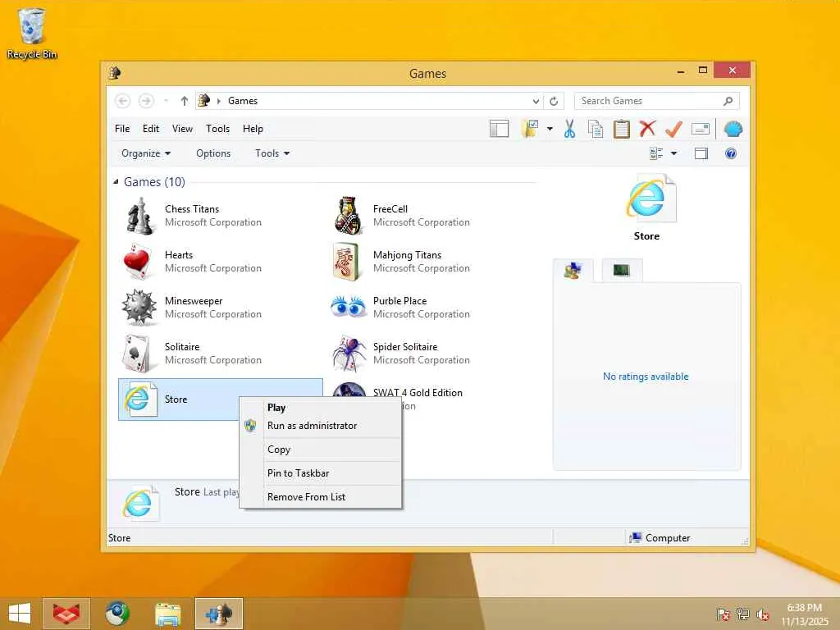The image size is (840, 630).
Task: Switch to the ratings tab in preview pane
Action: coord(573,271)
